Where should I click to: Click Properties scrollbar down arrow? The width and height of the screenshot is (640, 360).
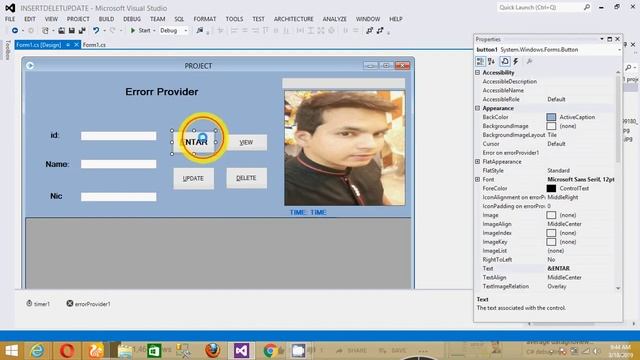618,288
